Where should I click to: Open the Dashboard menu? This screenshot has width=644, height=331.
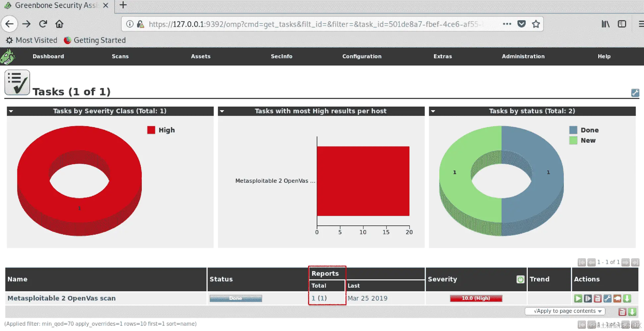(x=48, y=57)
